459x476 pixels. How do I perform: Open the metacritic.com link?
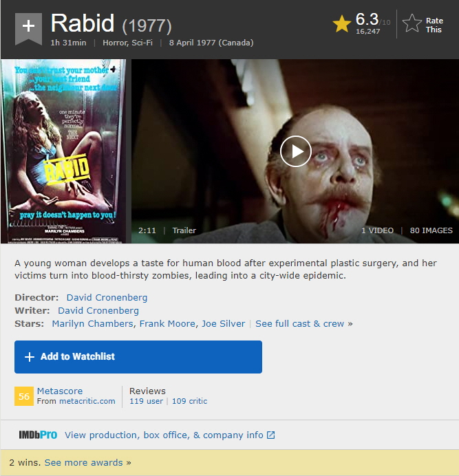87,401
